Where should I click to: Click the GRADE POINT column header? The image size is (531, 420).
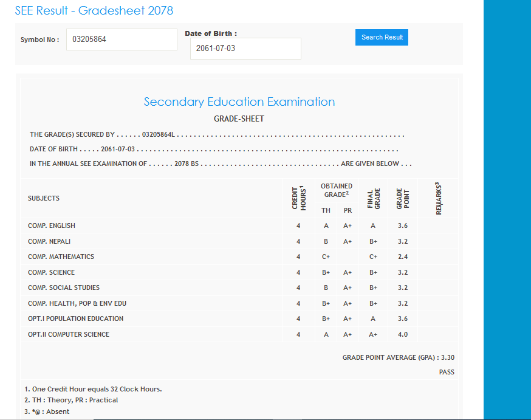[403, 198]
